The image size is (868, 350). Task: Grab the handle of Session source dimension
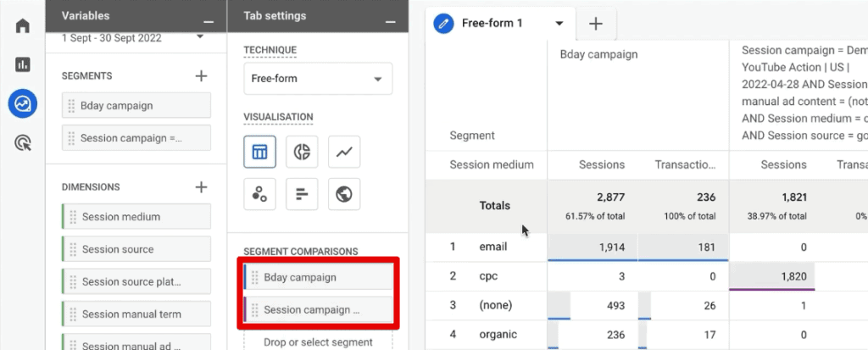pos(73,249)
